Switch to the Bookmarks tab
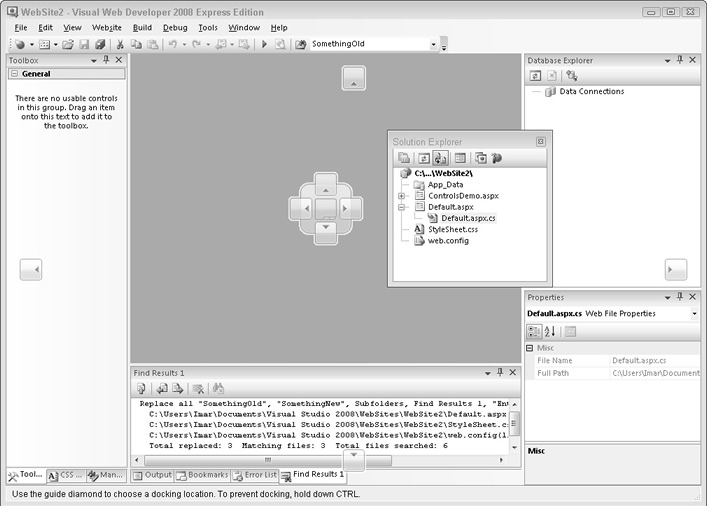 click(x=202, y=475)
